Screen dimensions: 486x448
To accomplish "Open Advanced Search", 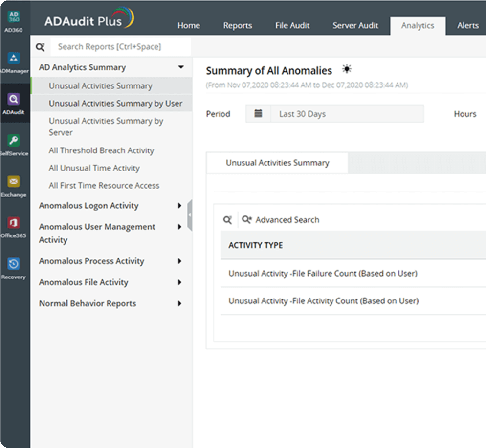I will click(281, 220).
